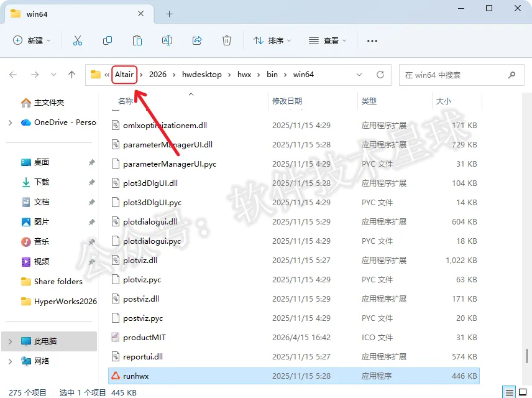Expand chevron after hwdesktop breadcrumb
The image size is (532, 398).
(x=229, y=75)
